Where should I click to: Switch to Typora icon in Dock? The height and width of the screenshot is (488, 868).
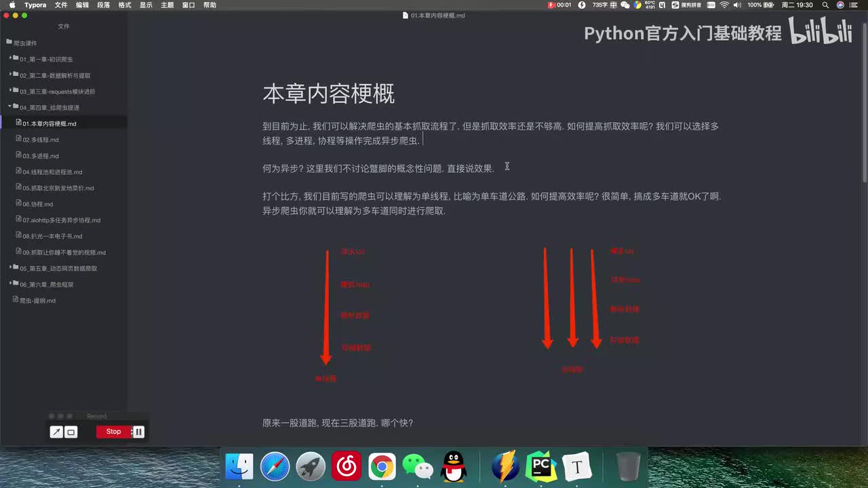[577, 467]
